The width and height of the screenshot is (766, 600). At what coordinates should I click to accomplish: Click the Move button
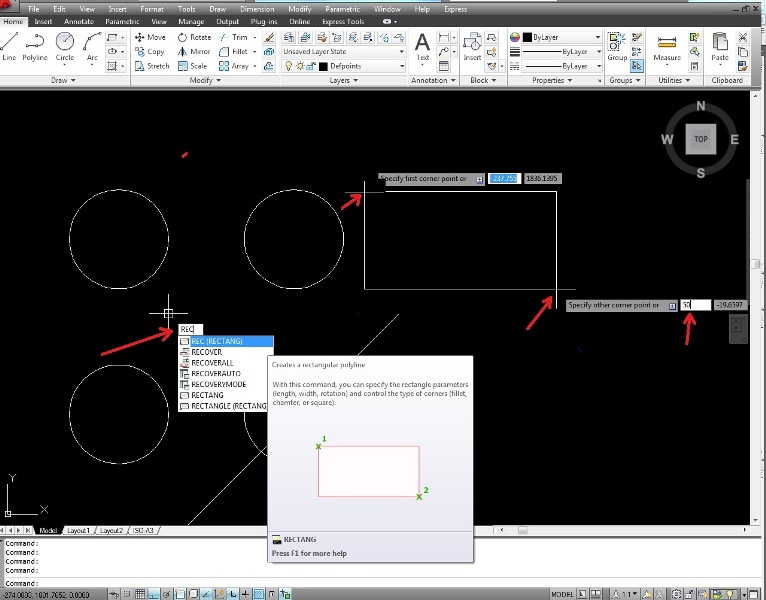[150, 37]
